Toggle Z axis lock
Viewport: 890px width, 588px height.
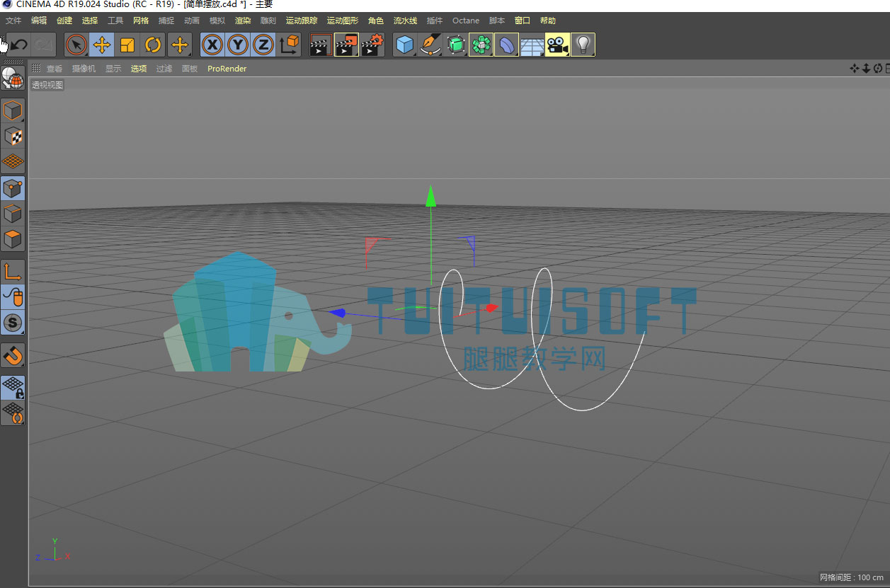pyautogui.click(x=263, y=45)
